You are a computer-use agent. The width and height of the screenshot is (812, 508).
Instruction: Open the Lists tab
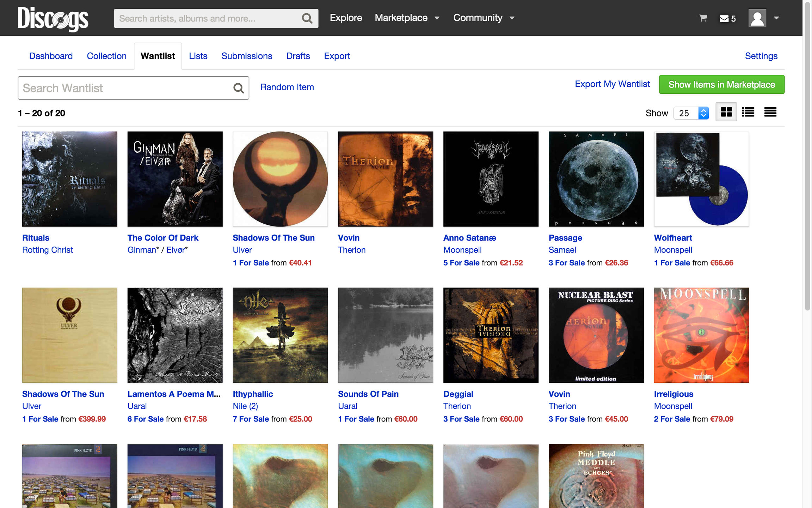click(198, 56)
